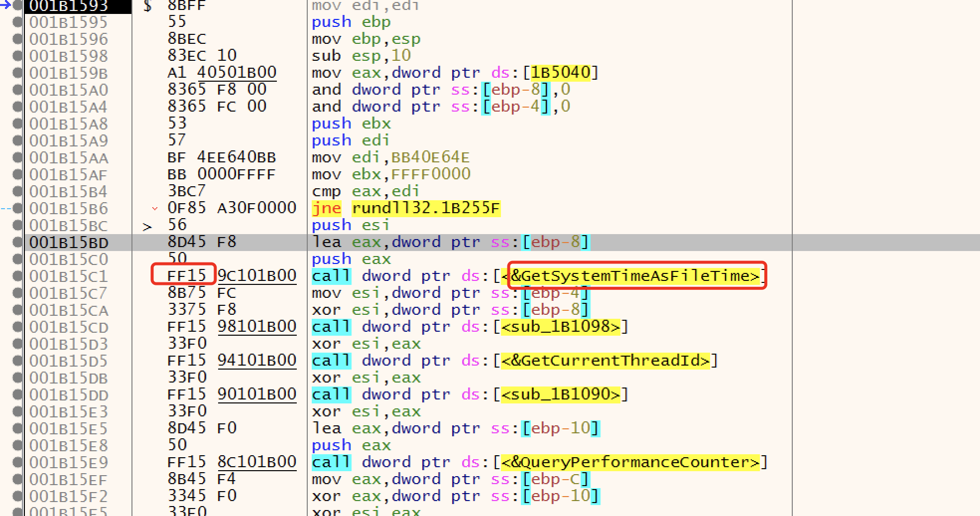Click the red jump-direction arrow beside jne bytes

(x=155, y=208)
